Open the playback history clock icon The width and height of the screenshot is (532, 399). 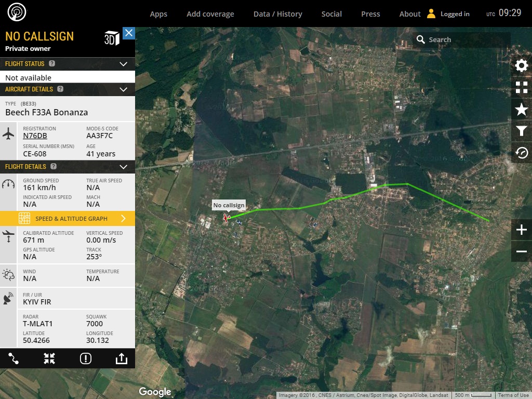521,153
